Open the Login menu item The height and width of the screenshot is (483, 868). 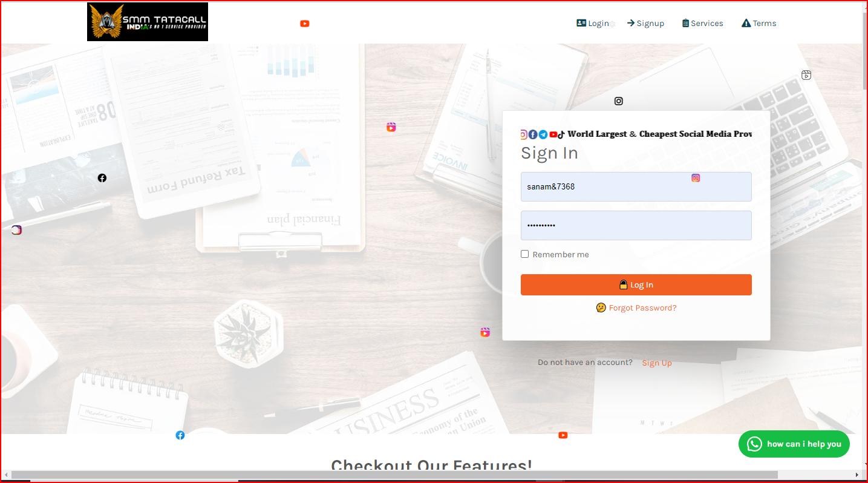pyautogui.click(x=593, y=23)
